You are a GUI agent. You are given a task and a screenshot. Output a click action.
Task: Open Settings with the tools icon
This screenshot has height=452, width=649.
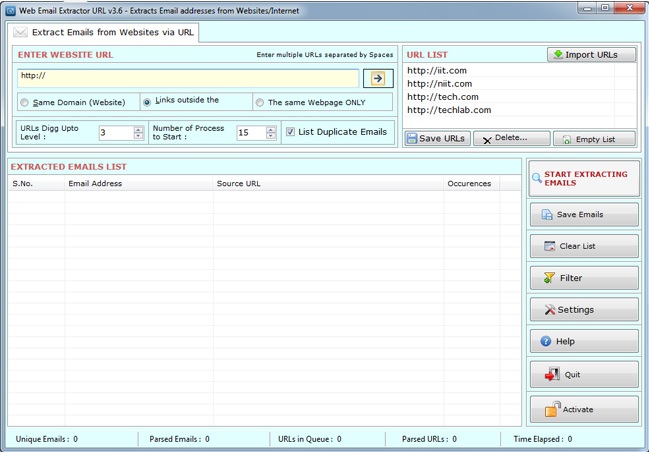584,310
